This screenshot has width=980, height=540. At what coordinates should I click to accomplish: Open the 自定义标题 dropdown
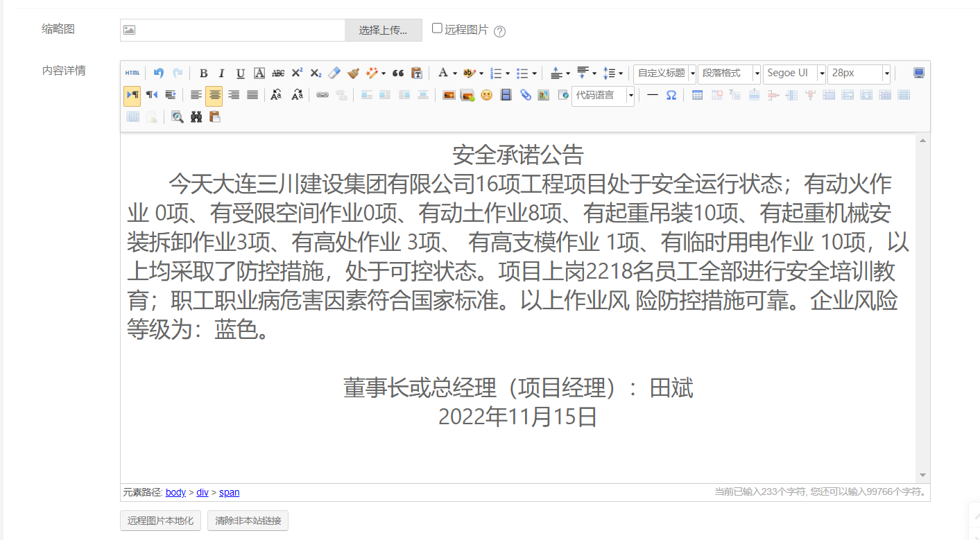click(664, 73)
